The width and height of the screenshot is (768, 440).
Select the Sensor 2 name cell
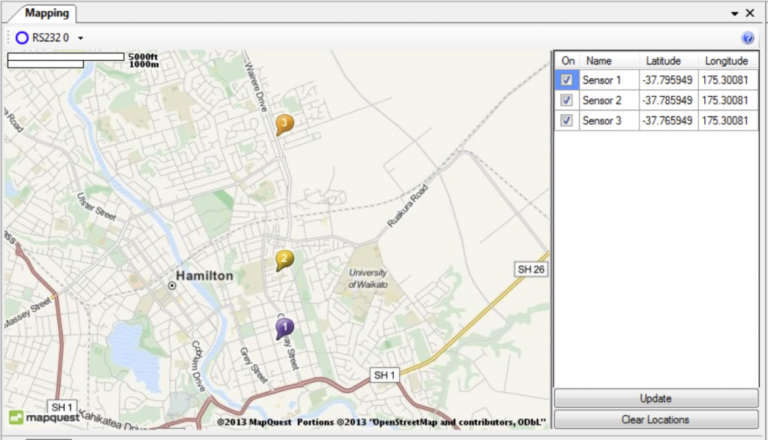[x=609, y=100]
